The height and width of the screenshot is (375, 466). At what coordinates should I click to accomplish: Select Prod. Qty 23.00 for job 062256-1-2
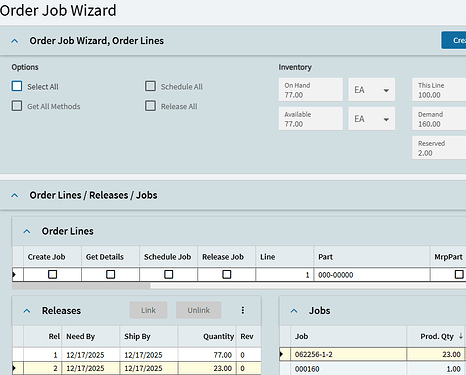pyautogui.click(x=436, y=354)
